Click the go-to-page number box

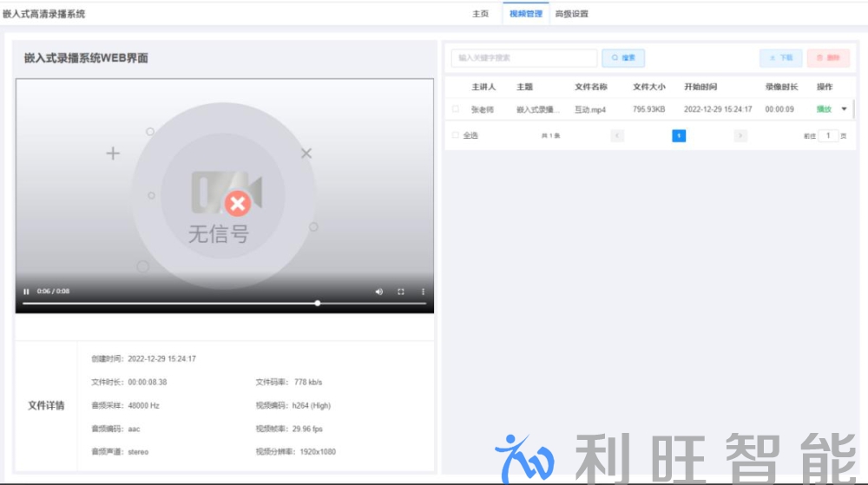coord(828,135)
